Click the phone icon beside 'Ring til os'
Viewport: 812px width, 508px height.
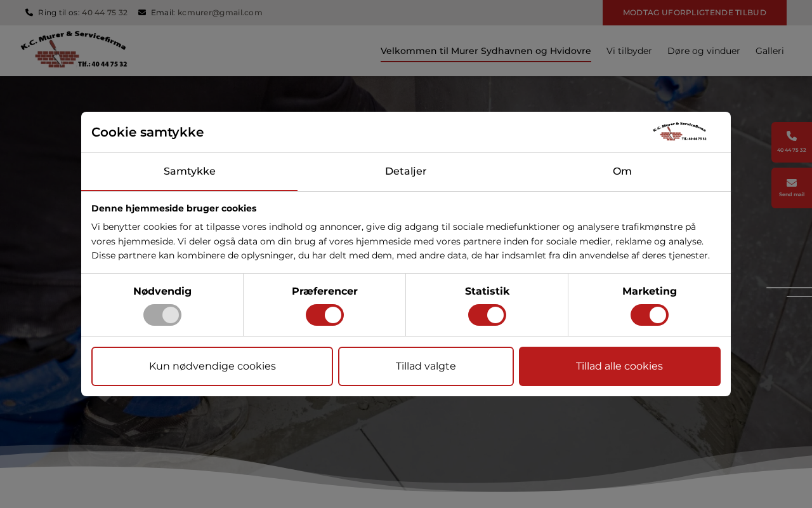pyautogui.click(x=29, y=13)
